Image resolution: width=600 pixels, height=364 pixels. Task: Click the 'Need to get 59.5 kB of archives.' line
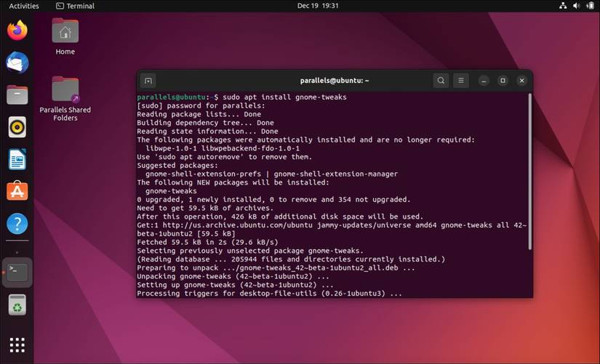206,208
